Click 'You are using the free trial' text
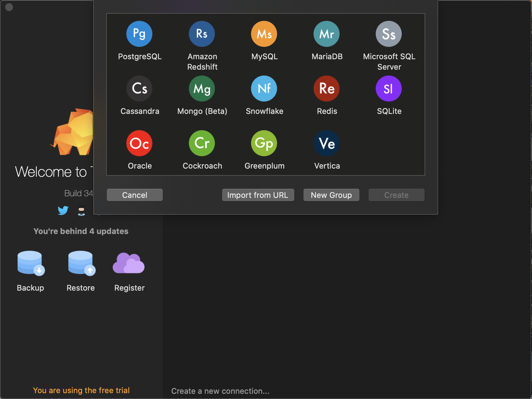 pos(81,390)
